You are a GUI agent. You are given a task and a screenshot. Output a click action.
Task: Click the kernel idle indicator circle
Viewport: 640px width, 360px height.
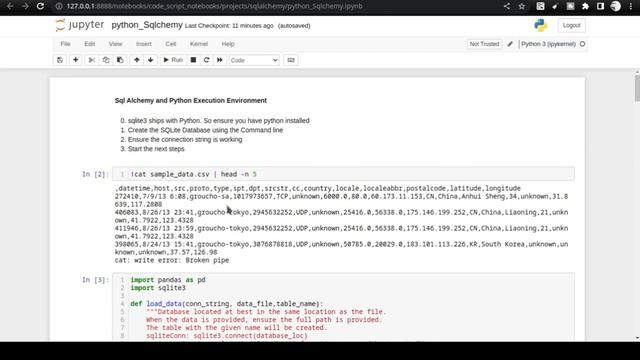point(582,44)
